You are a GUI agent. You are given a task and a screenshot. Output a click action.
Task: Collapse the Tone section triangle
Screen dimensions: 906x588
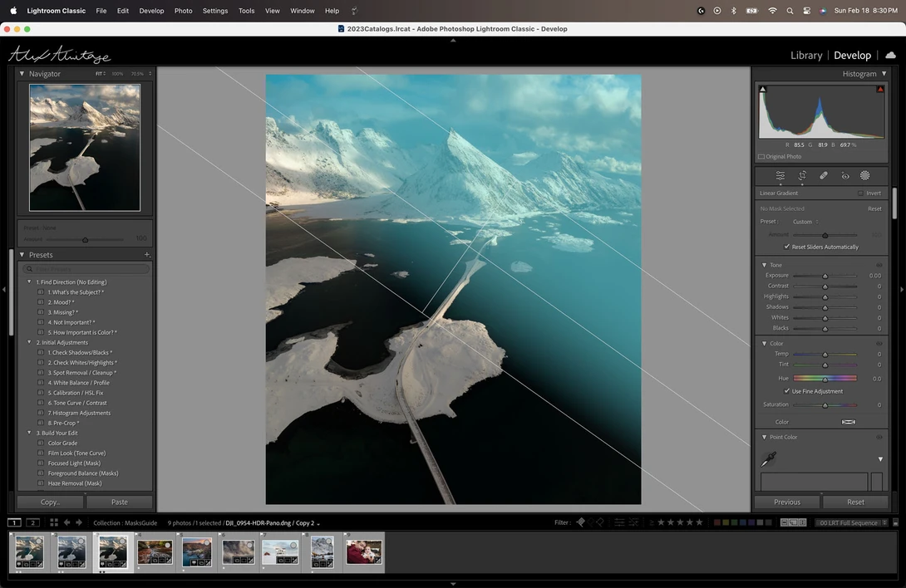[765, 265]
